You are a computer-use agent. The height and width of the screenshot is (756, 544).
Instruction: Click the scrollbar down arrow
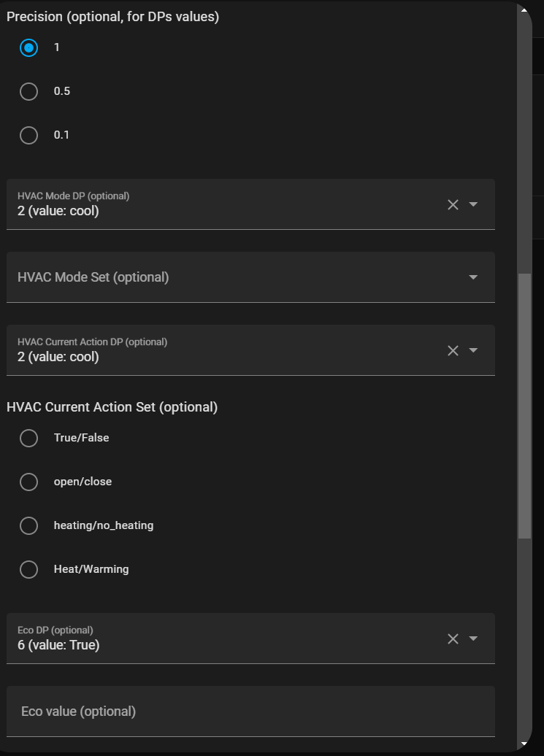[524, 744]
